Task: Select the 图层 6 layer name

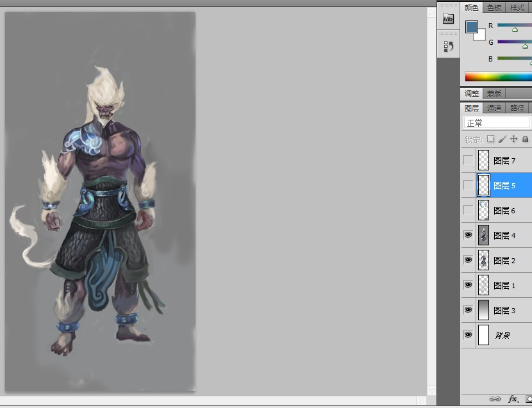Action: pyautogui.click(x=504, y=211)
